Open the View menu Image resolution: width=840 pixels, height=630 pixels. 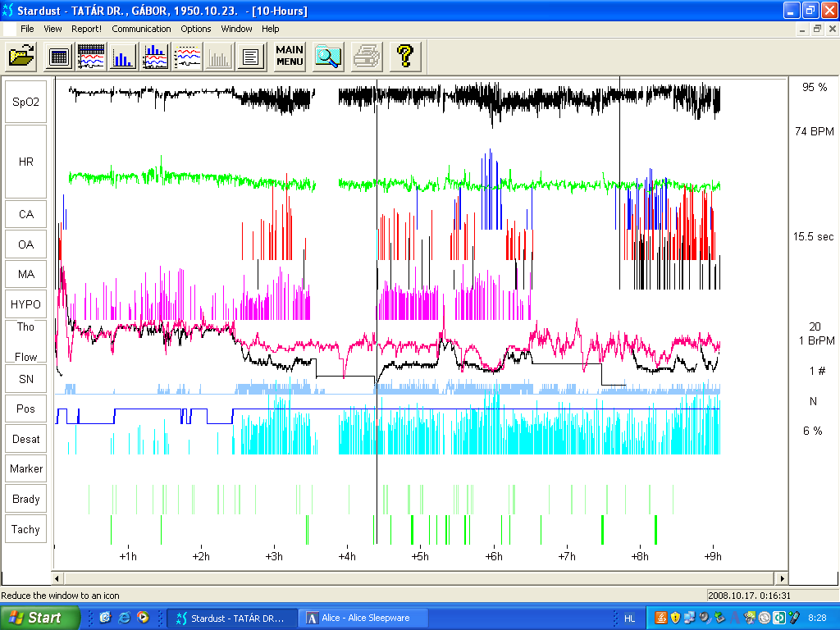click(52, 29)
